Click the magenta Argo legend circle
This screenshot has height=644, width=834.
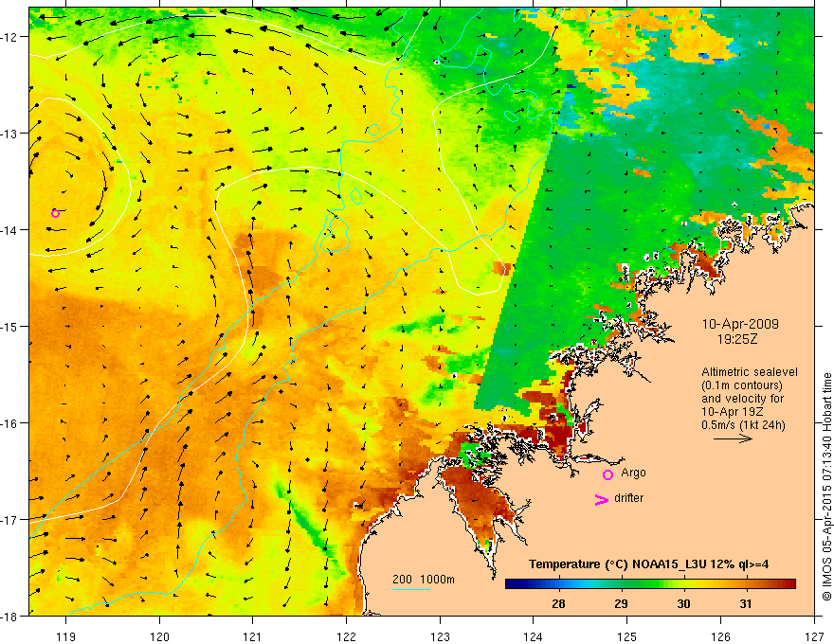point(607,474)
